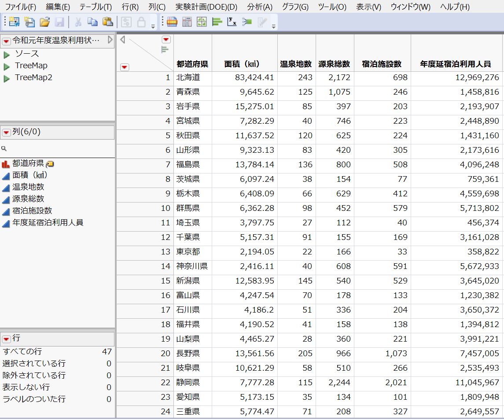Open rows red triangle in grid corner bottom
504x420 pixels.
tap(125, 67)
